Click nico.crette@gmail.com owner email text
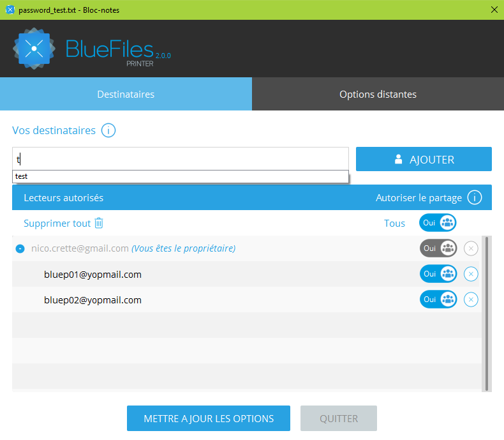 tap(80, 248)
